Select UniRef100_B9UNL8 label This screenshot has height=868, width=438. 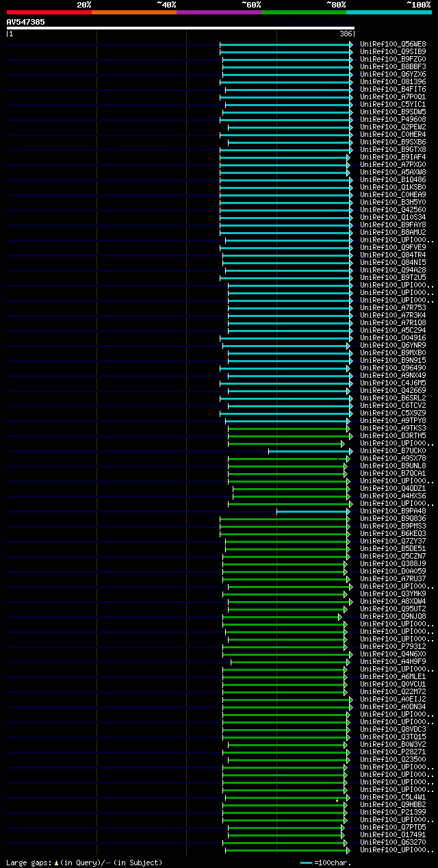click(x=394, y=465)
